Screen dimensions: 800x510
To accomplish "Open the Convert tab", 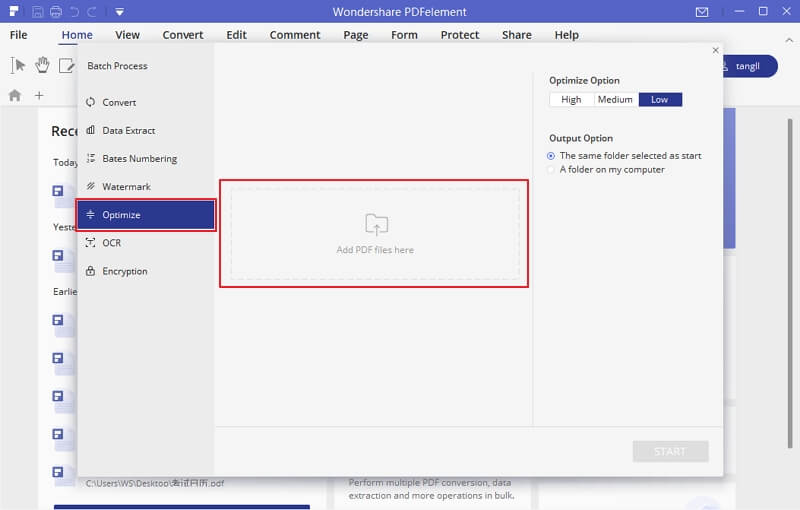I will click(183, 35).
